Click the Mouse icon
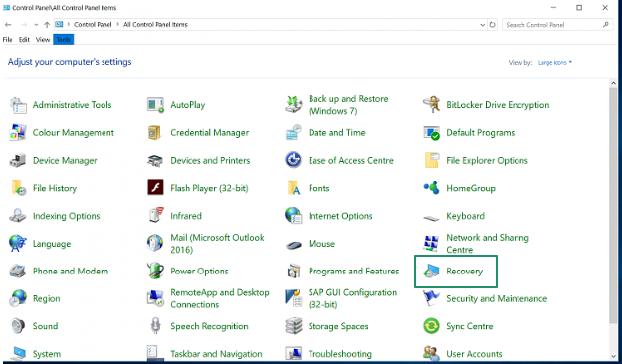The width and height of the screenshot is (622, 364). [294, 245]
